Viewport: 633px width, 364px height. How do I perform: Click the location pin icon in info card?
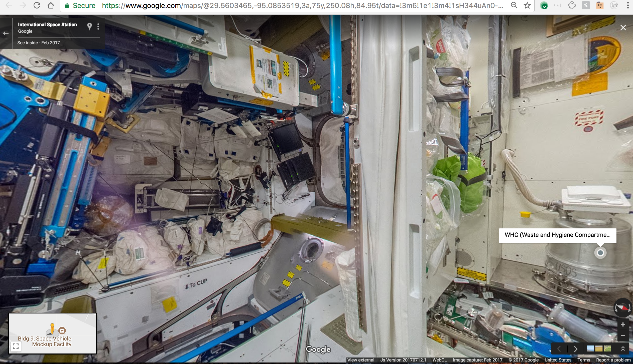(89, 26)
